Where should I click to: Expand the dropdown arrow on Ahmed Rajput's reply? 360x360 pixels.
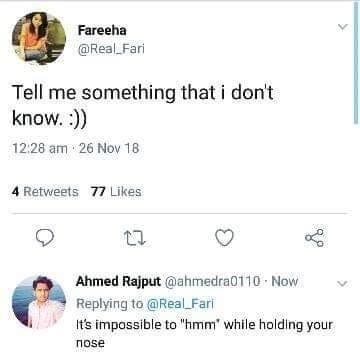[343, 284]
